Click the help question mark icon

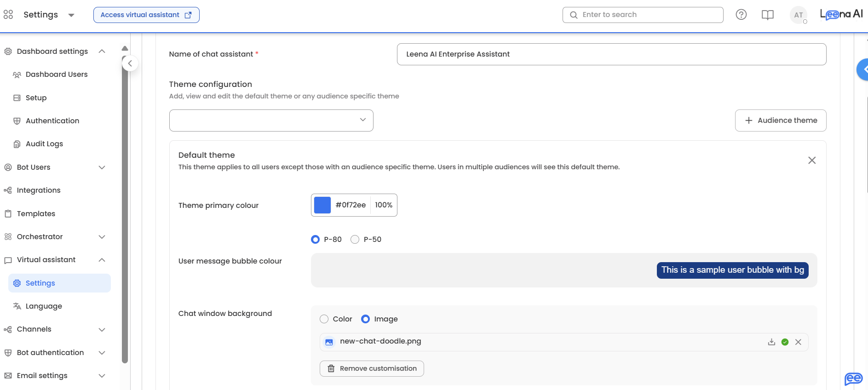coord(741,15)
